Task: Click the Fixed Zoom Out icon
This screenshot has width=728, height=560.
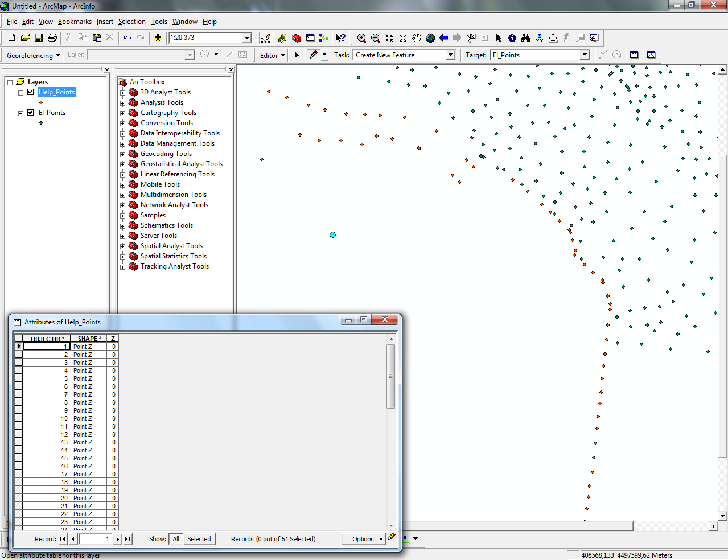Action: [403, 38]
